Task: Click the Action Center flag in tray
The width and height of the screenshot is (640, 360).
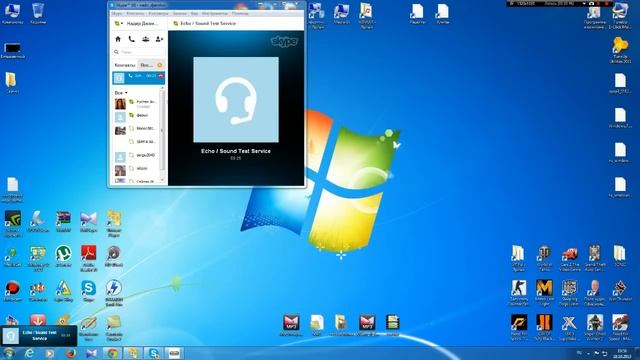Action: (x=596, y=353)
